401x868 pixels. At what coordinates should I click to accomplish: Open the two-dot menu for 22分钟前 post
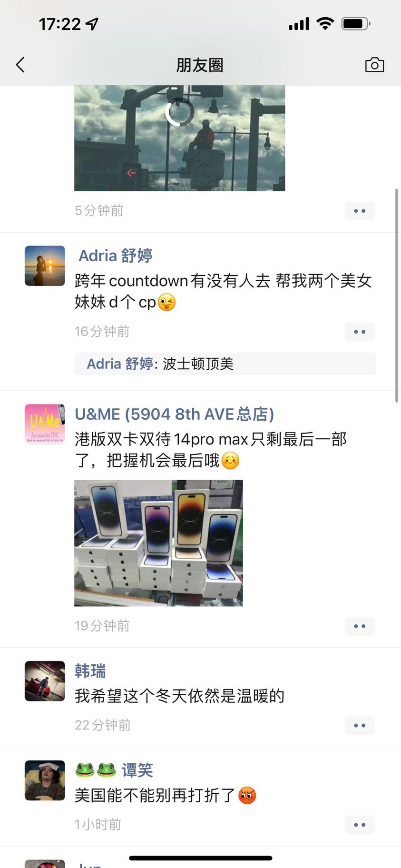pos(360,726)
